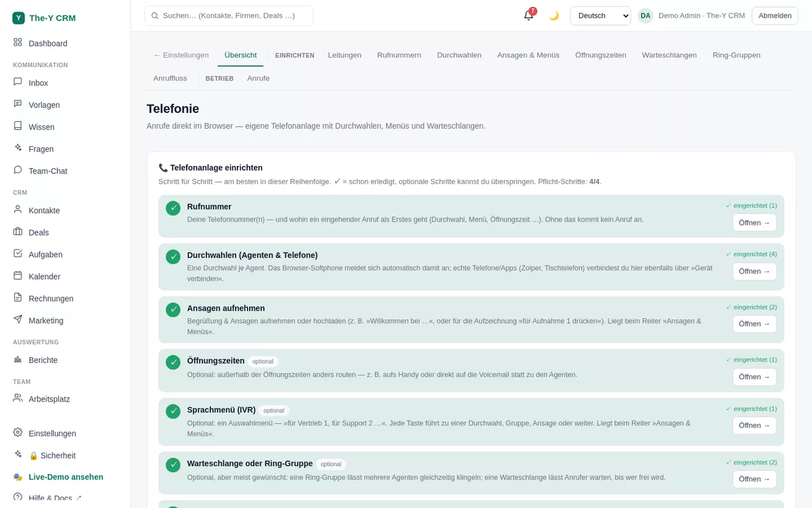Go back via ← Einstellungen link
Viewport: 812px width, 508px height.
pos(181,55)
